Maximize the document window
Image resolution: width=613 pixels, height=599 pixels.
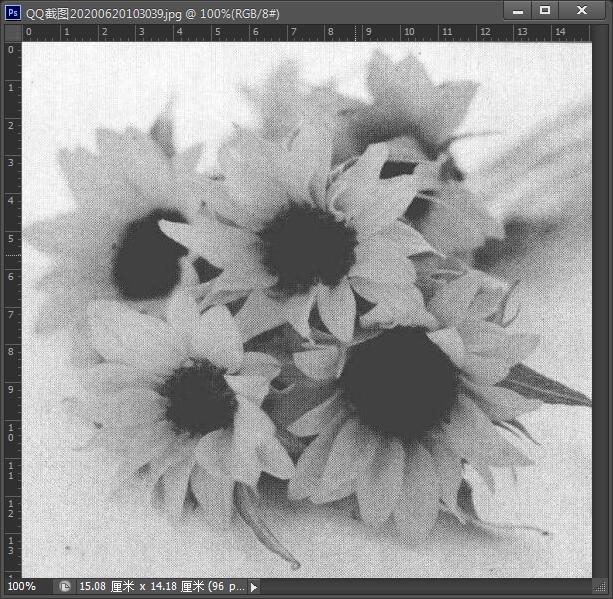click(x=545, y=10)
